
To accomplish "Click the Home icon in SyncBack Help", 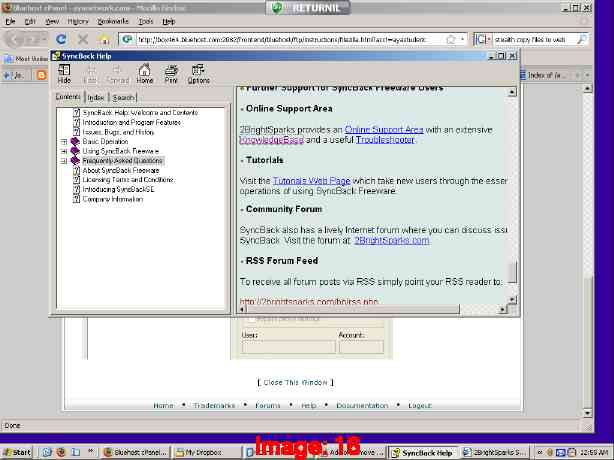I will [x=144, y=74].
